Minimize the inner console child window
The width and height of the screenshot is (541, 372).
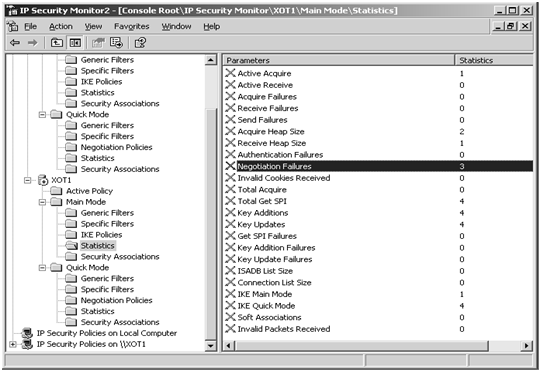498,26
